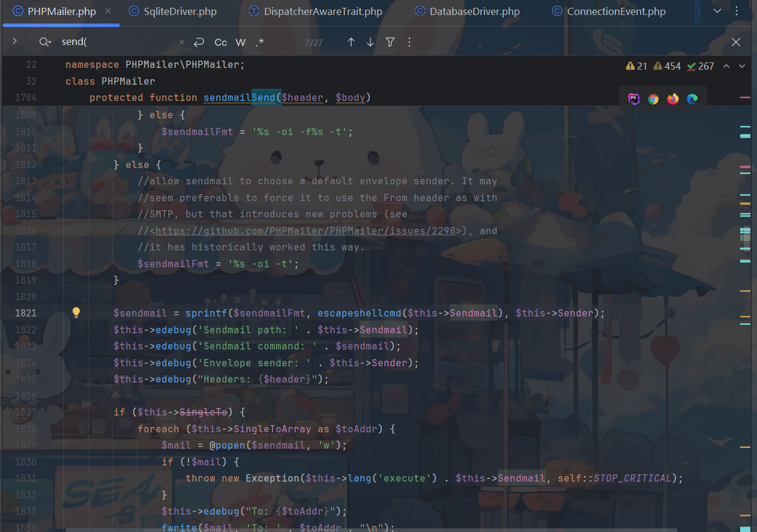Click in the search input containing send(
Viewport: 757px width, 532px height.
point(117,42)
